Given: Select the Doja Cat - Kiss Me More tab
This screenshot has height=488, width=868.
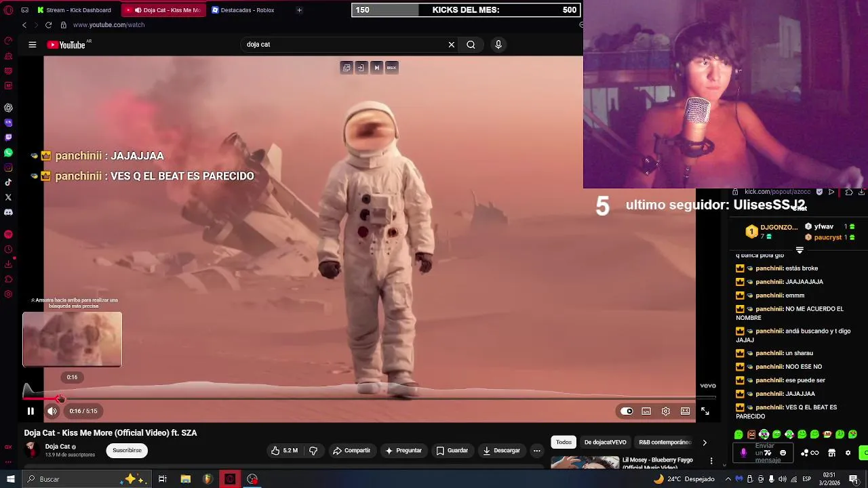Looking at the screenshot, I should (163, 10).
